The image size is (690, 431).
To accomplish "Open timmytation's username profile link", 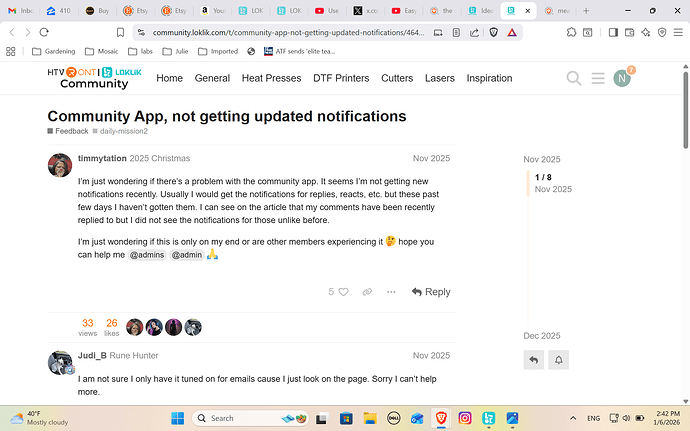I will coord(102,158).
